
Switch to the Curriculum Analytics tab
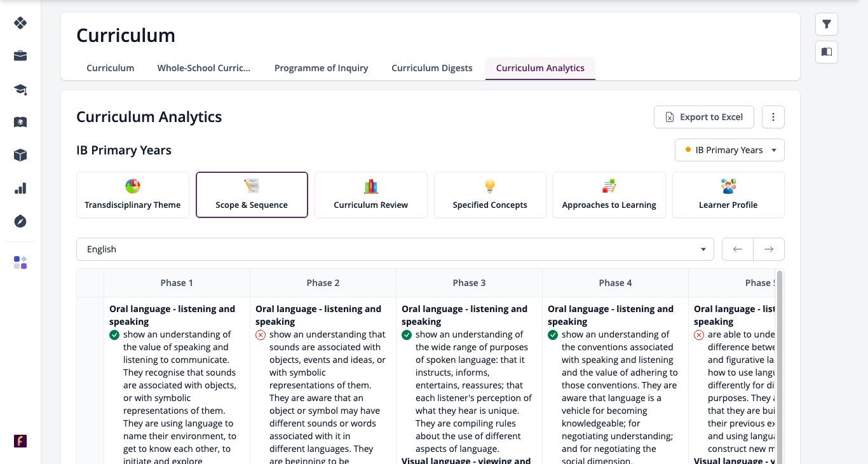pyautogui.click(x=540, y=68)
